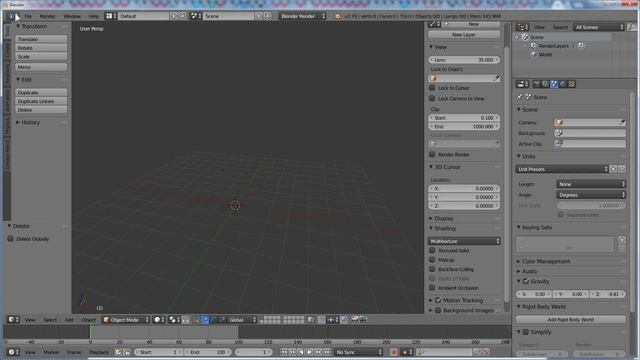Viewport: 640px width, 360px height.
Task: Open timeline editor type selector icon
Action: point(13,352)
